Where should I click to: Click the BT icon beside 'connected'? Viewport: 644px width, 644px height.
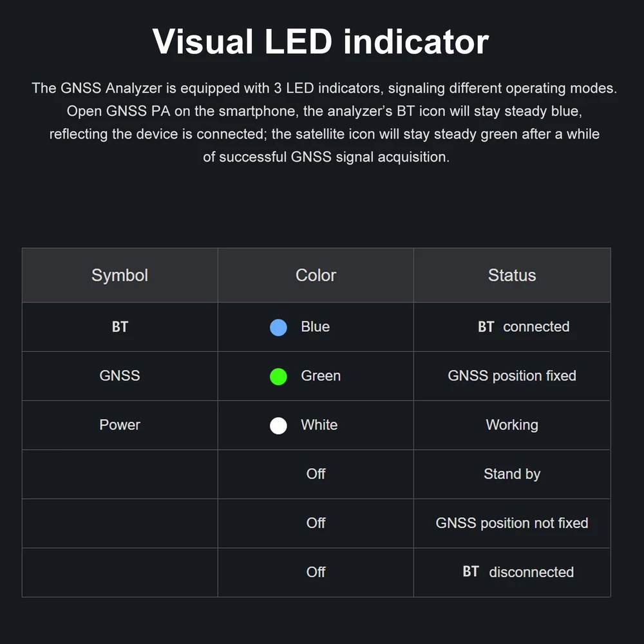pos(486,327)
